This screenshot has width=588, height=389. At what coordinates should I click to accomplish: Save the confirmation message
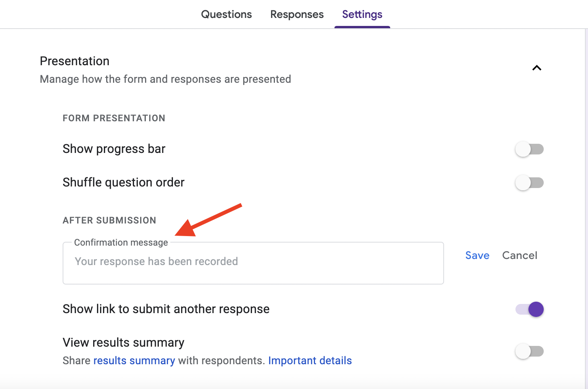click(477, 256)
